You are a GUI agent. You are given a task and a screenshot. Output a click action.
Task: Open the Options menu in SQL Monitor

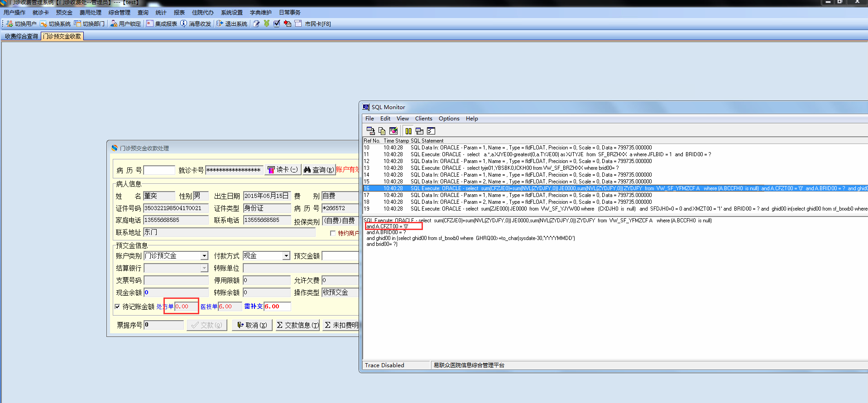[449, 119]
